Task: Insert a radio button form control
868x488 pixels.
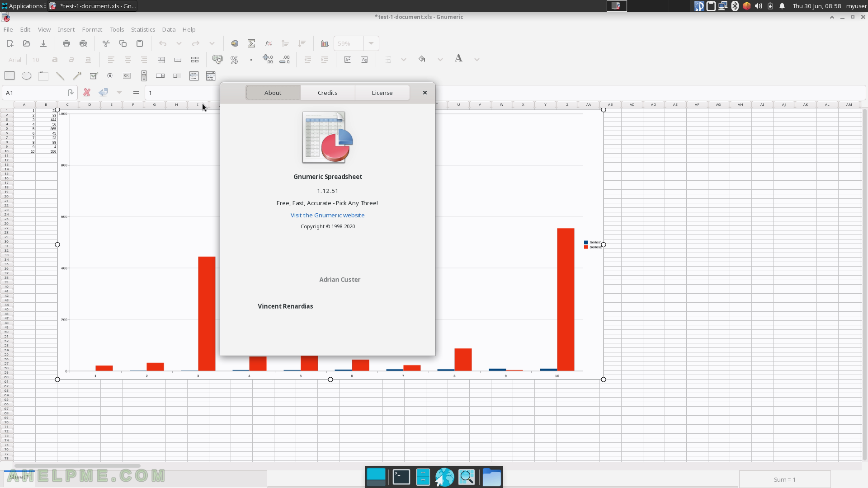Action: (110, 75)
